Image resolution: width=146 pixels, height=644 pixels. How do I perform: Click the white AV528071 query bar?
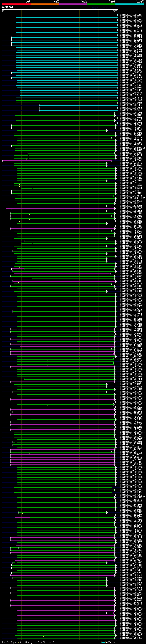60,10
